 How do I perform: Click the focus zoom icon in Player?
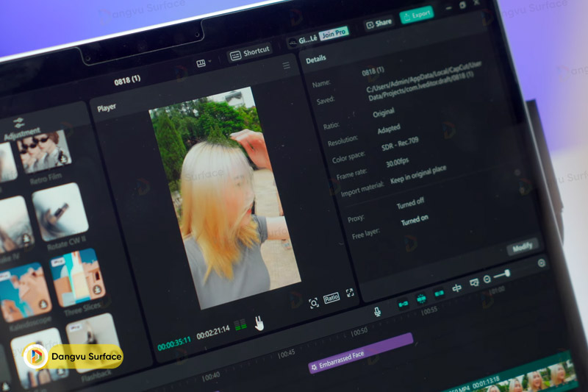click(x=314, y=303)
